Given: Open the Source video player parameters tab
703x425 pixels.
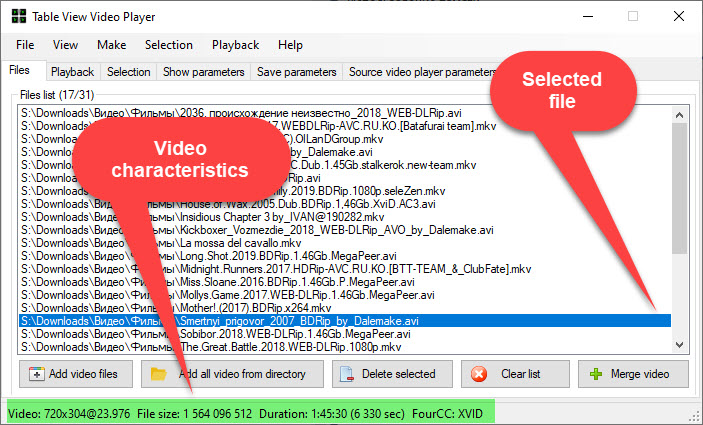Looking at the screenshot, I should coord(421,72).
